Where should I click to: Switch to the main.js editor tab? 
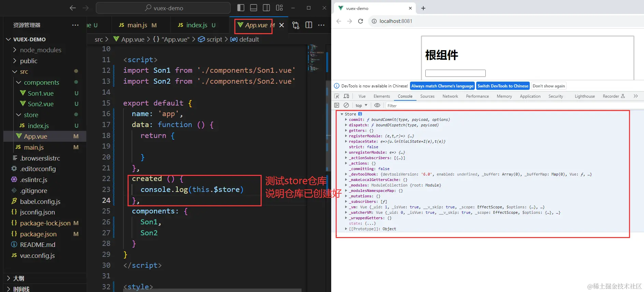(x=138, y=25)
